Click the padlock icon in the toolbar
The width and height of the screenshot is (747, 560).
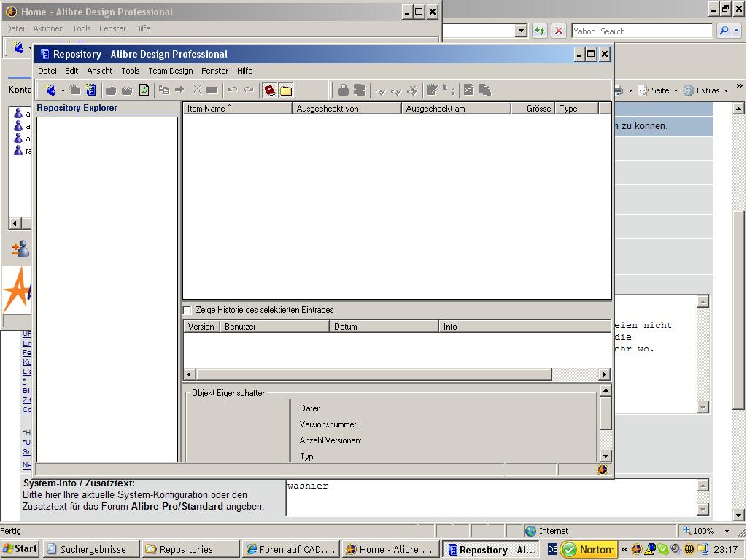point(344,90)
